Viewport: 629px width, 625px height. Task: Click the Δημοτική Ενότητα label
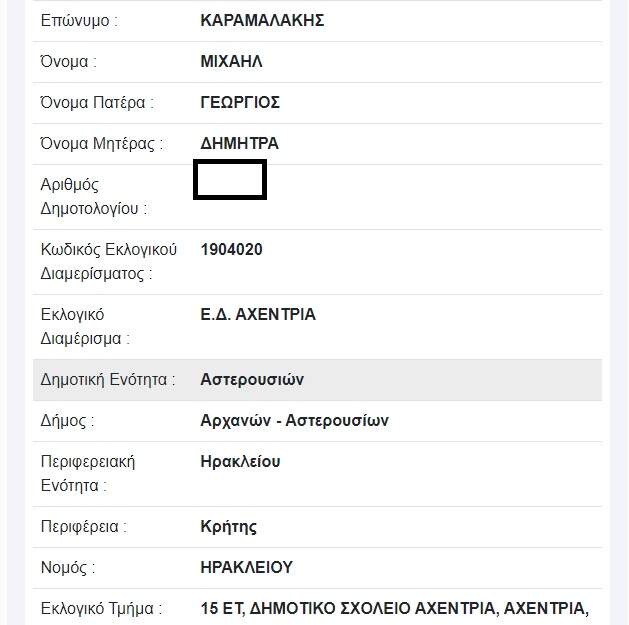[108, 380]
